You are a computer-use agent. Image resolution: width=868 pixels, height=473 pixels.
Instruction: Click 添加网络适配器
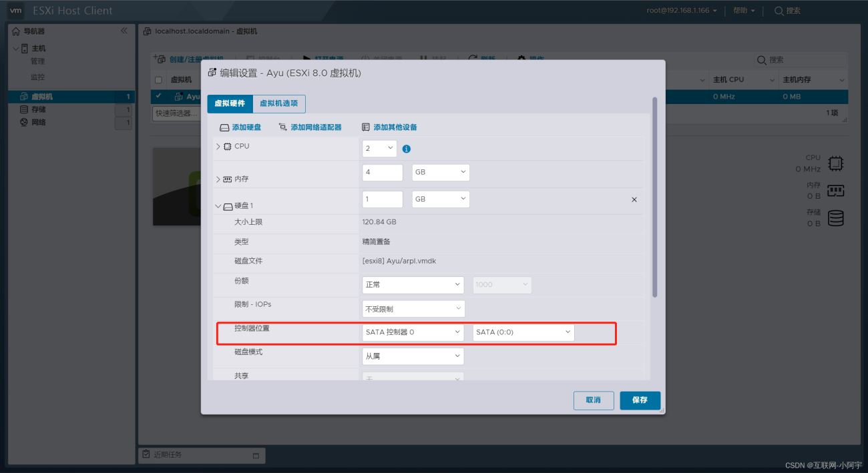(310, 127)
